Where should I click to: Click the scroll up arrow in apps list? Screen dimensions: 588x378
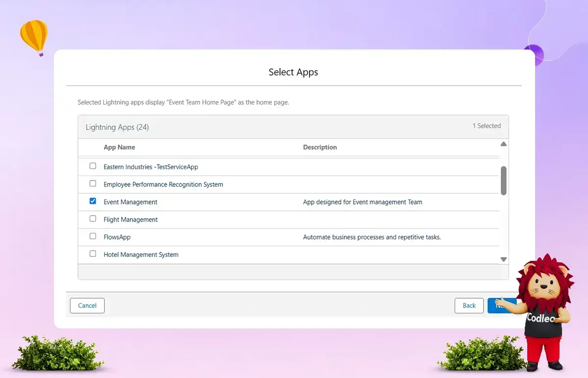click(503, 144)
